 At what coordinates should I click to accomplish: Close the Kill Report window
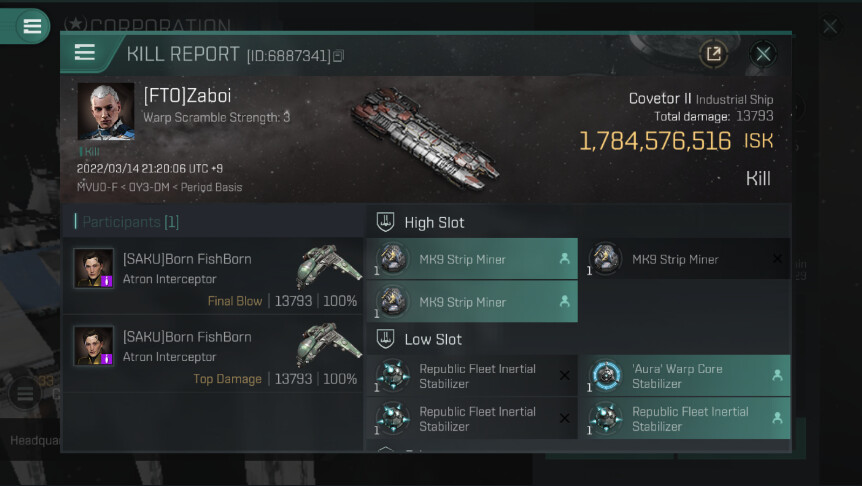click(x=763, y=54)
